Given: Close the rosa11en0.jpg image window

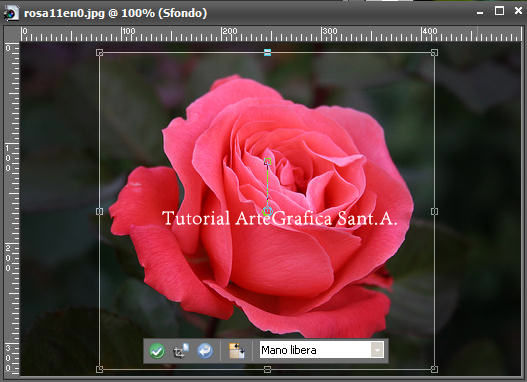Looking at the screenshot, I should [519, 11].
